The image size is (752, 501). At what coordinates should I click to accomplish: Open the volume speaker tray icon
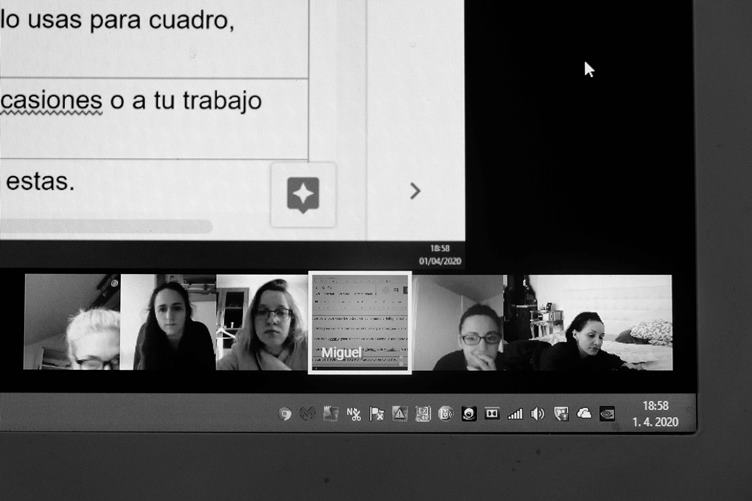538,413
